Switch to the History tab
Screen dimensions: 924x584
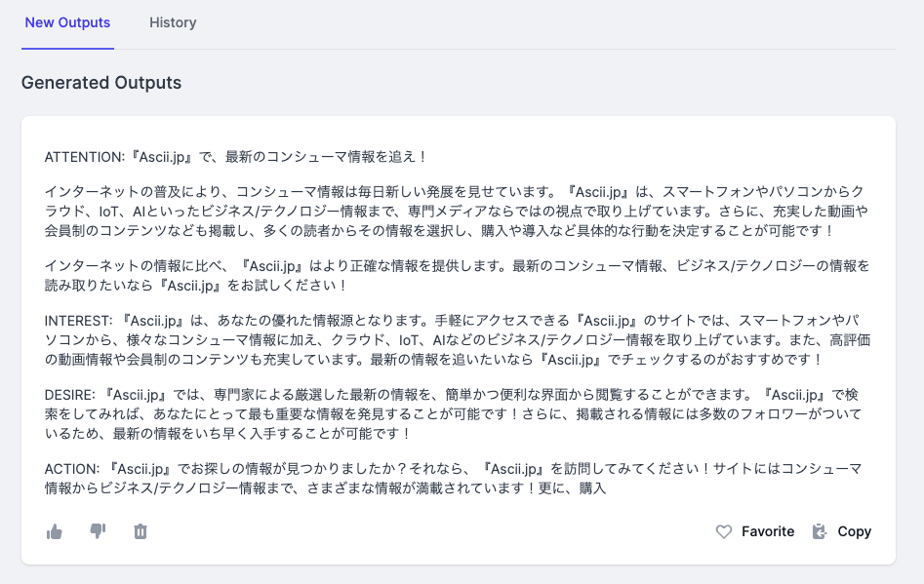173,22
